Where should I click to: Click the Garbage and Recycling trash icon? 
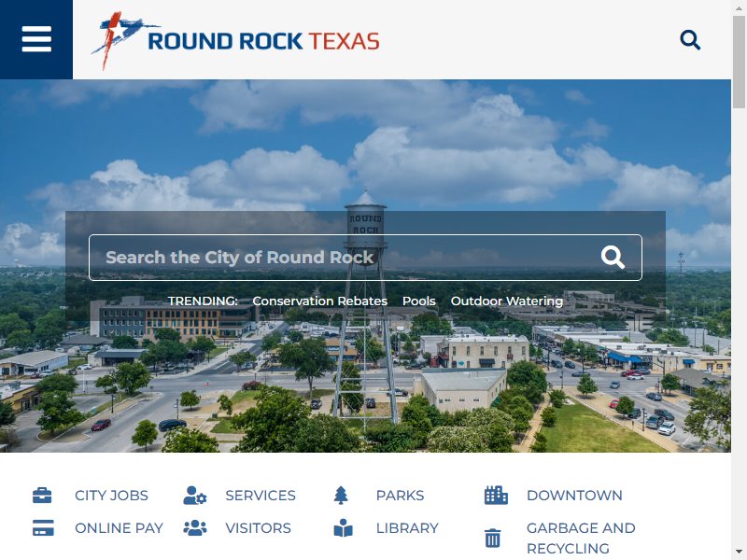point(493,539)
